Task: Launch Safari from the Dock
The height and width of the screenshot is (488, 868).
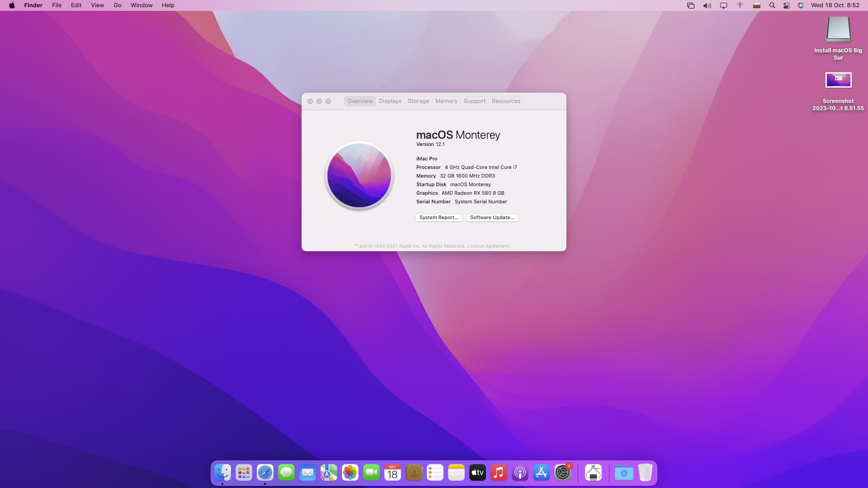Action: click(x=265, y=473)
